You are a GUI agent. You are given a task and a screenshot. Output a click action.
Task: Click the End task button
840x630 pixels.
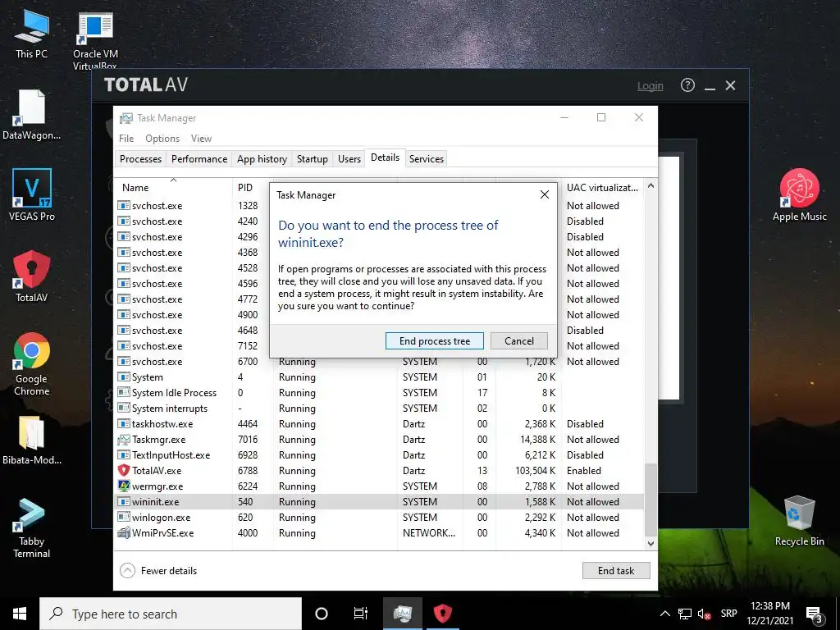(616, 571)
